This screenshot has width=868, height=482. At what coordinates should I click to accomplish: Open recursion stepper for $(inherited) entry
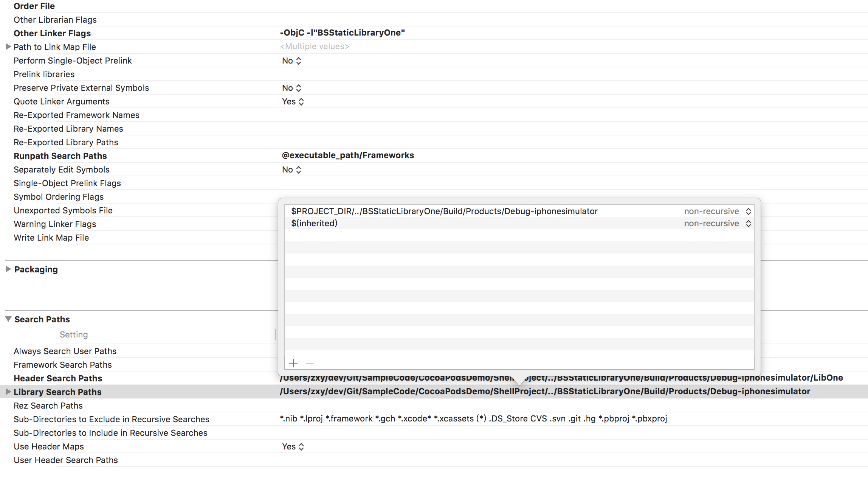click(x=748, y=224)
